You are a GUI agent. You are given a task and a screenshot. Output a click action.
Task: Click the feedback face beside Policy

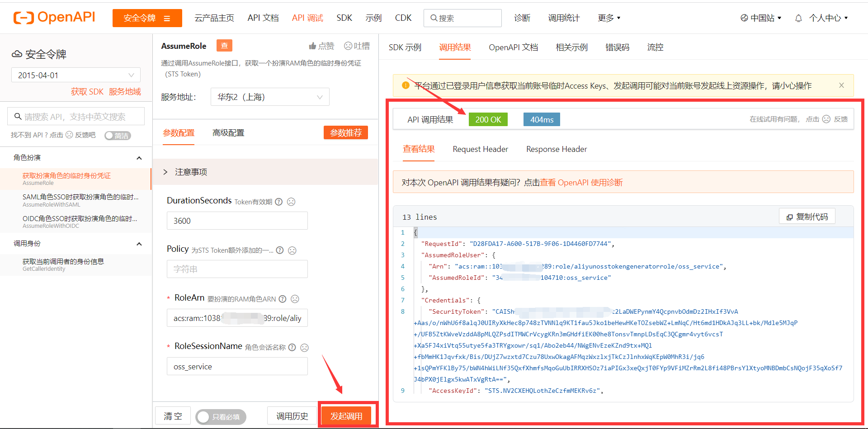coord(292,250)
